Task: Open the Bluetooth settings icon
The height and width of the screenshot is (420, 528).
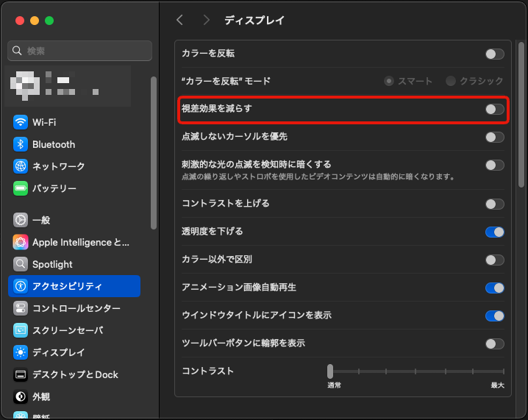Action: click(x=21, y=144)
